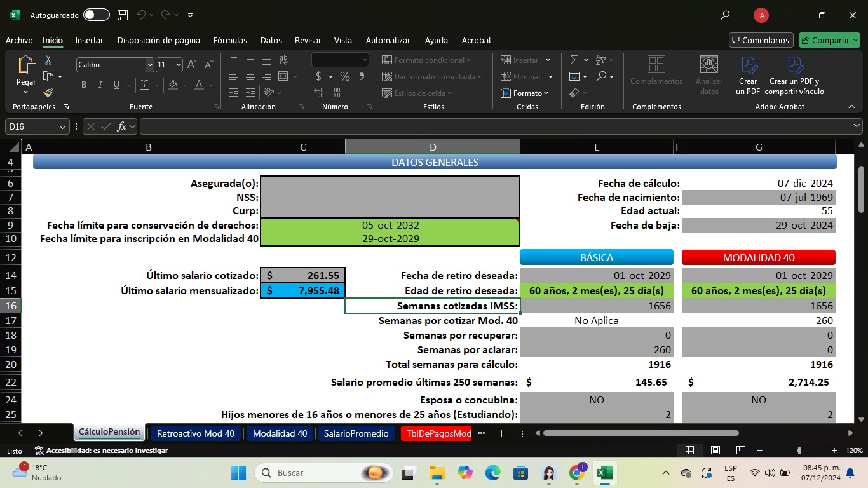Image resolution: width=868 pixels, height=488 pixels.
Task: Select the Último salario cotizado value cell
Action: coord(303,275)
